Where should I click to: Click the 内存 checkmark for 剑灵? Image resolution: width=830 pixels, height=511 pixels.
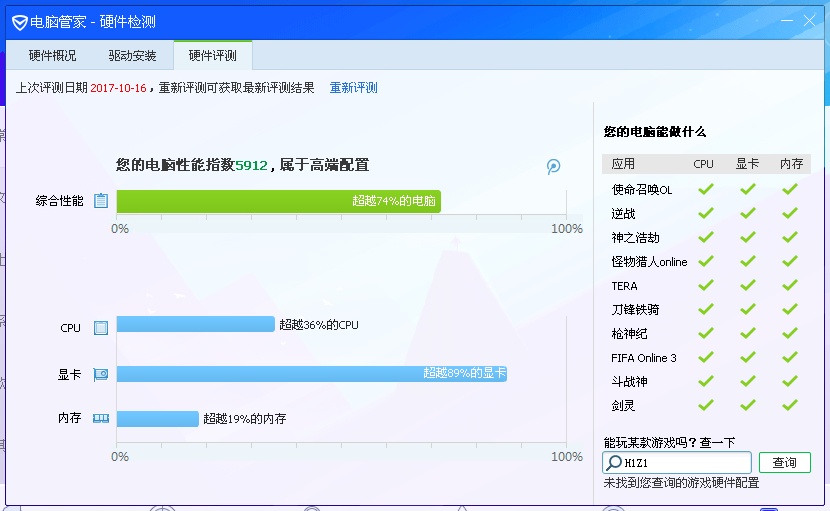pos(790,405)
